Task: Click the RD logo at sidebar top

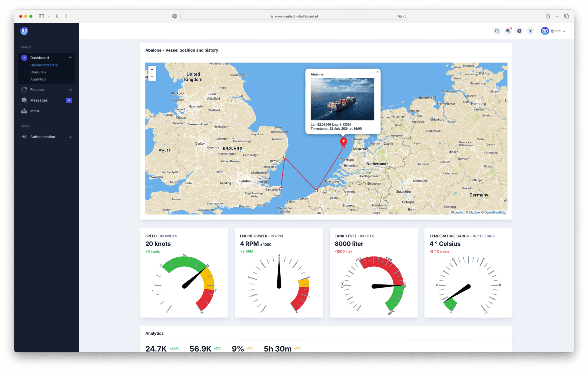Action: click(24, 31)
